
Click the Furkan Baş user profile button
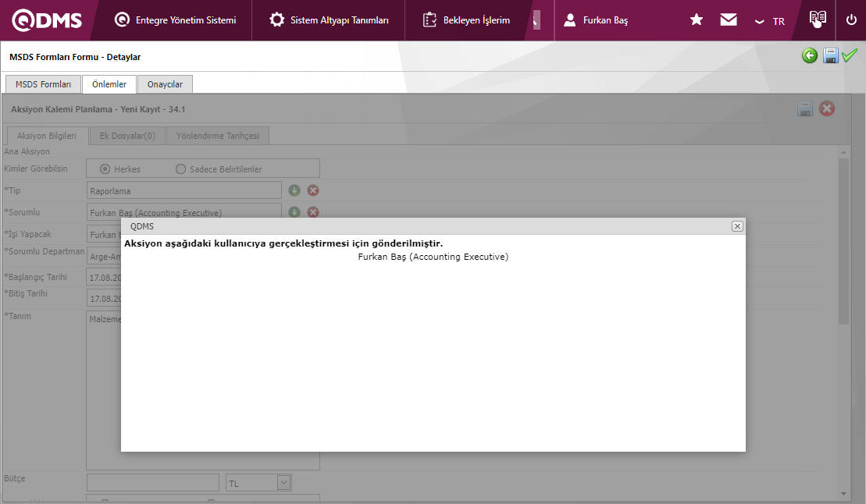(597, 20)
